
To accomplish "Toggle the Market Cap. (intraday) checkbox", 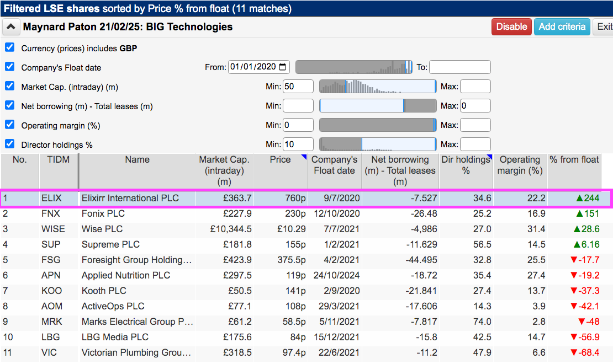I will tap(10, 86).
